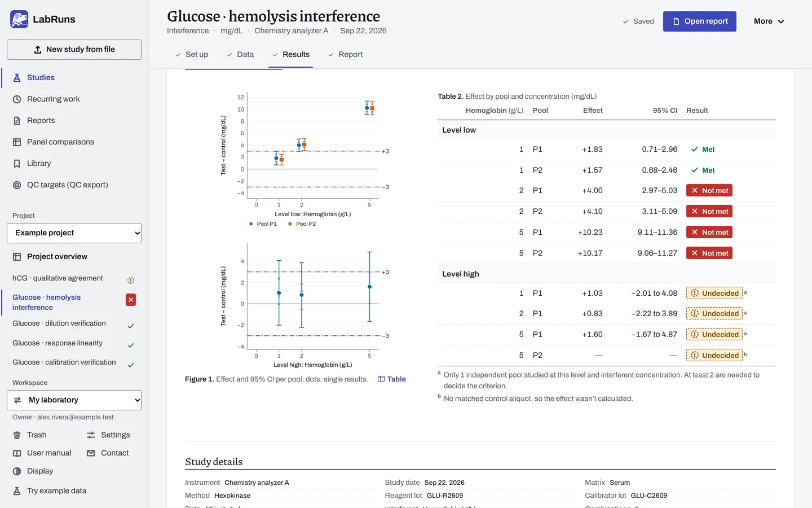Click the Recurring work clock icon
The width and height of the screenshot is (812, 508).
click(17, 99)
